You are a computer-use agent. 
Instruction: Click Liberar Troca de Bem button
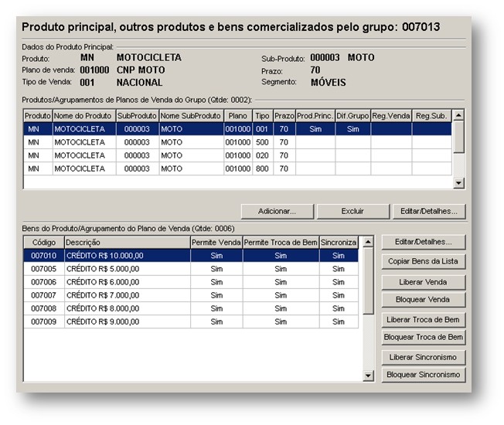(424, 320)
